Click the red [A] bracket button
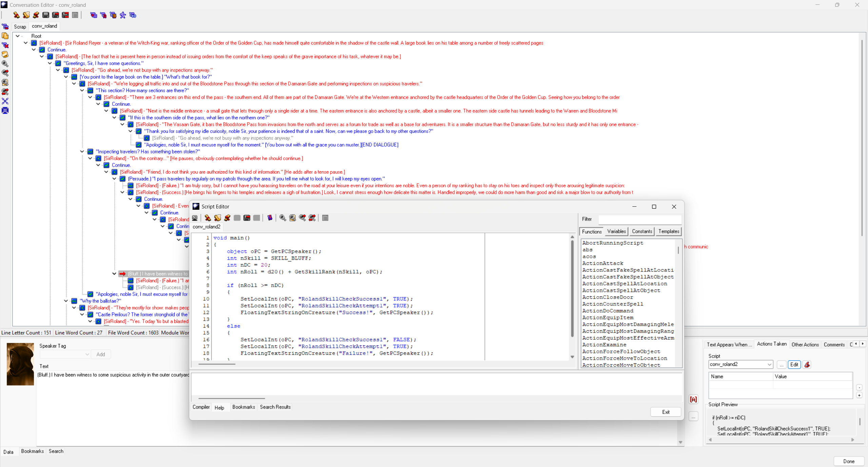 [693, 399]
